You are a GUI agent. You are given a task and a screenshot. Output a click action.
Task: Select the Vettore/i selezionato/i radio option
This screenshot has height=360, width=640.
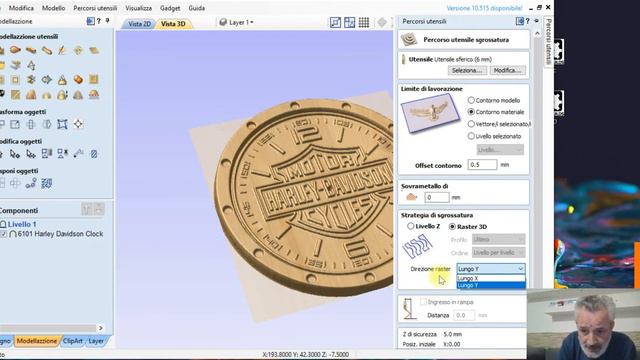coord(471,124)
